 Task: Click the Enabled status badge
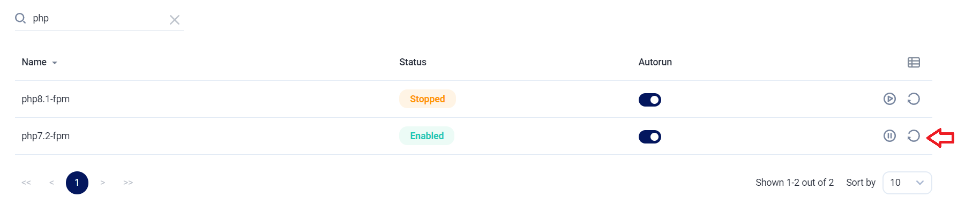(x=427, y=136)
